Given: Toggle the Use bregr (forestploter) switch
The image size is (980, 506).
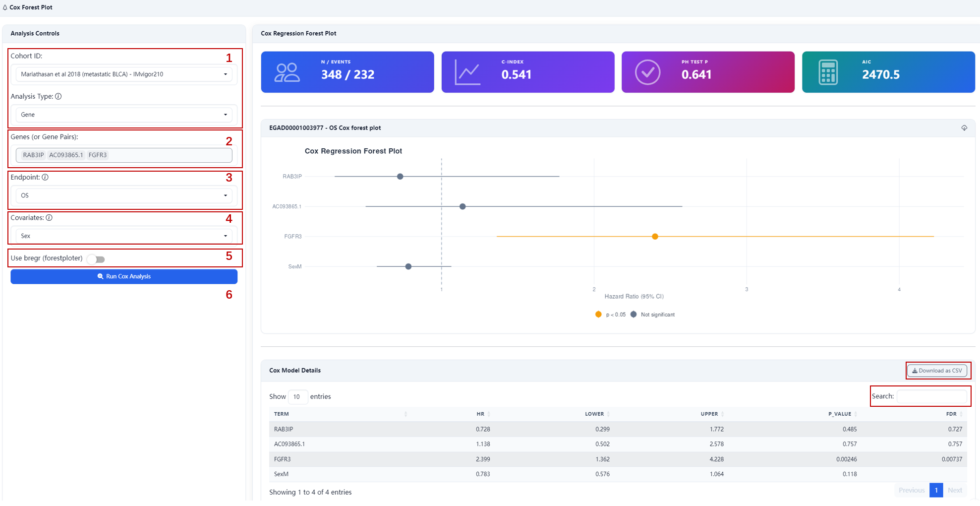Looking at the screenshot, I should pos(96,259).
